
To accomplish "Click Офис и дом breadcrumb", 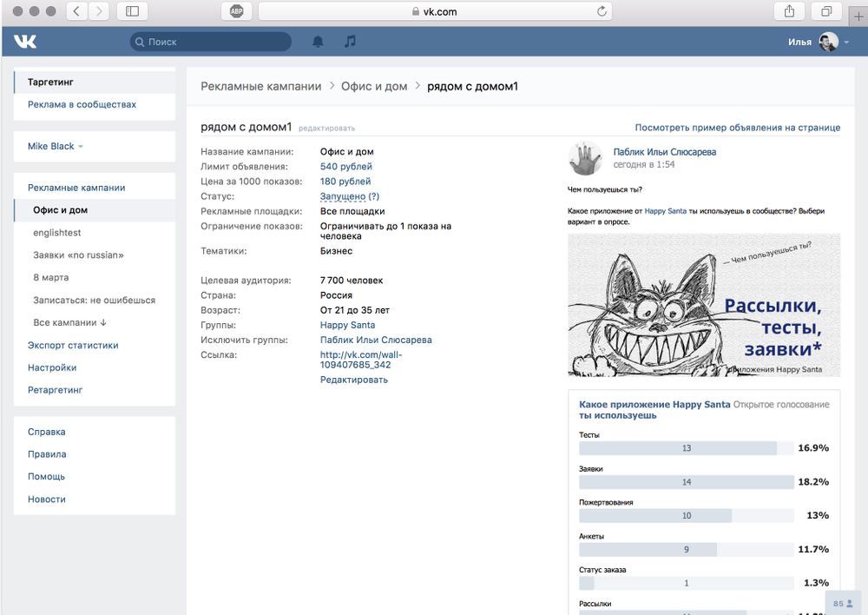I will click(374, 87).
